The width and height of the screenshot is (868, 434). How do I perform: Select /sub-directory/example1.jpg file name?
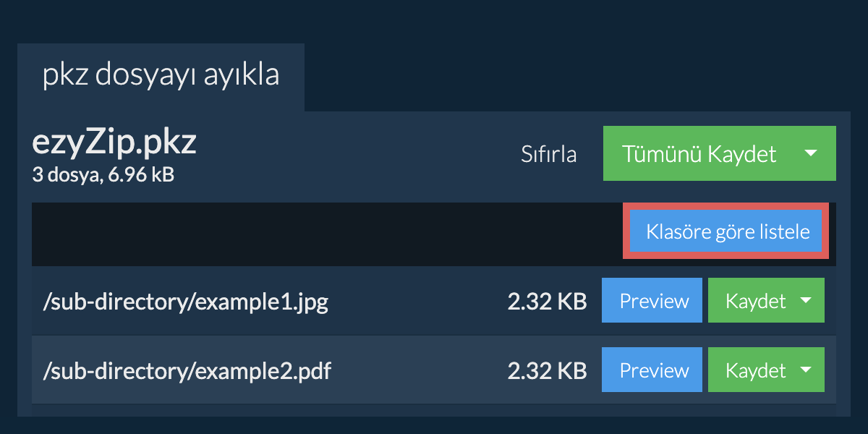tap(186, 302)
